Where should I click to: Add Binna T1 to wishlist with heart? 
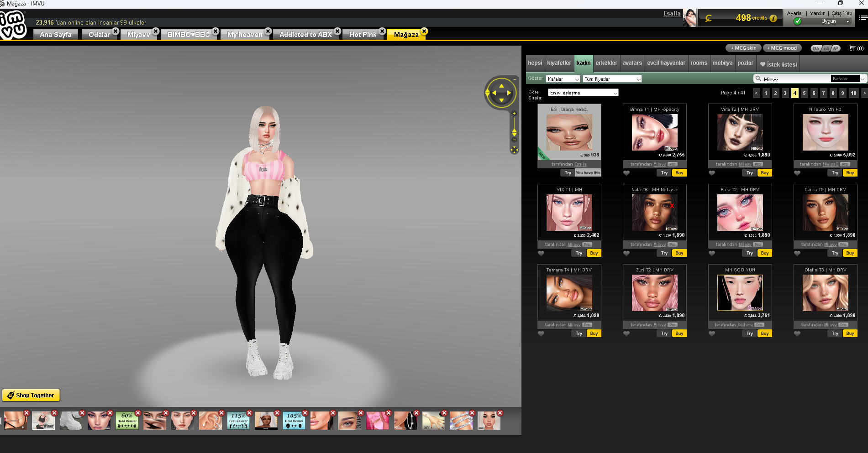click(626, 173)
